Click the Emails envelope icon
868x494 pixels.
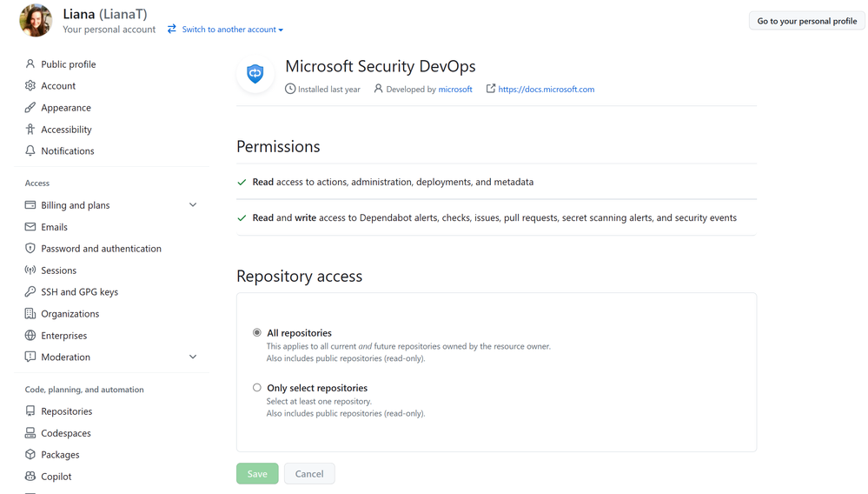click(30, 227)
